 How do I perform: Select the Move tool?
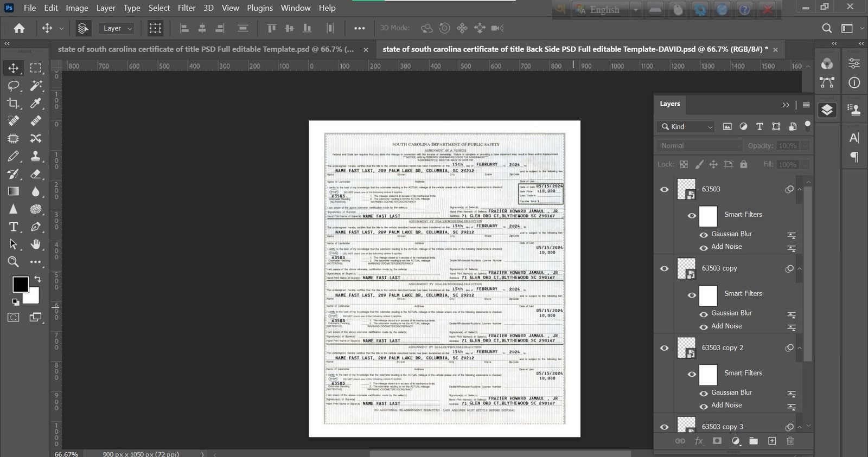13,68
